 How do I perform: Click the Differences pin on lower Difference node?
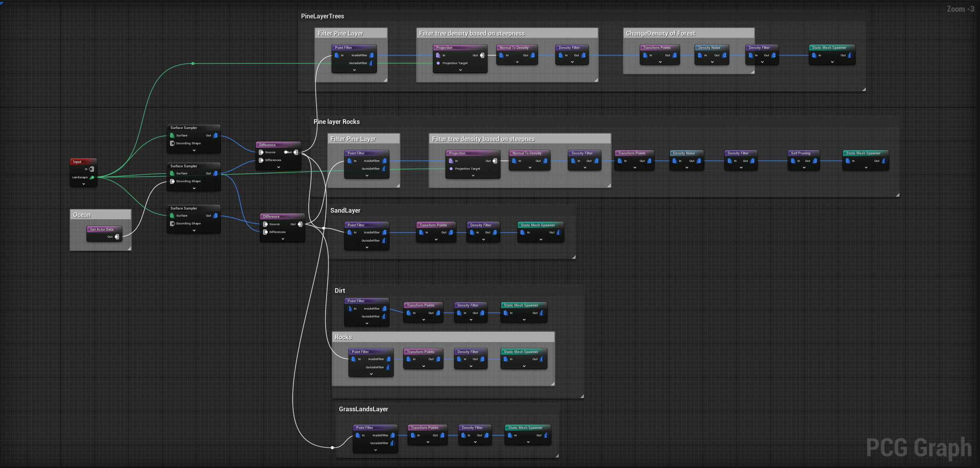pos(266,232)
